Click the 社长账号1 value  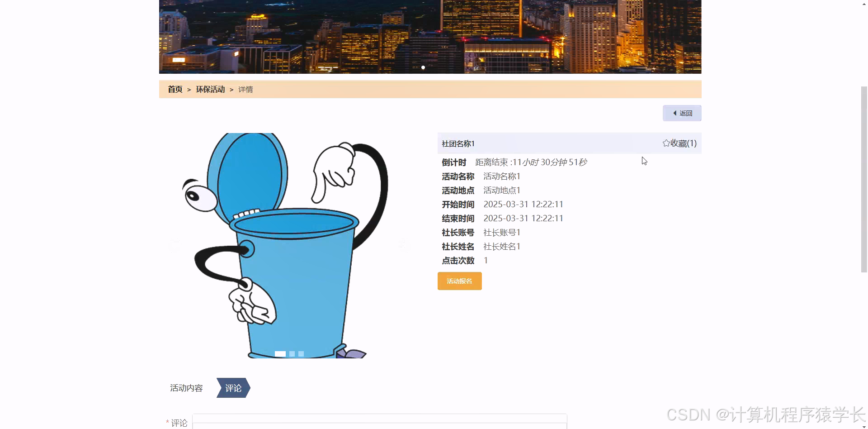[502, 232]
